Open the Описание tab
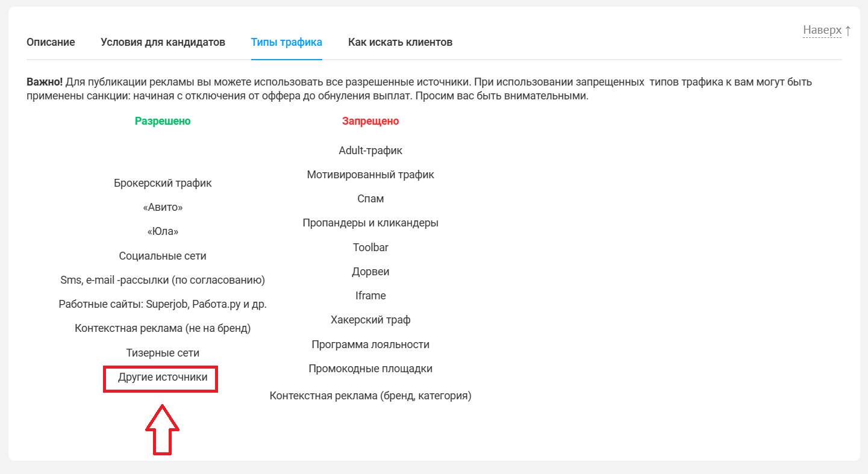 pos(51,42)
